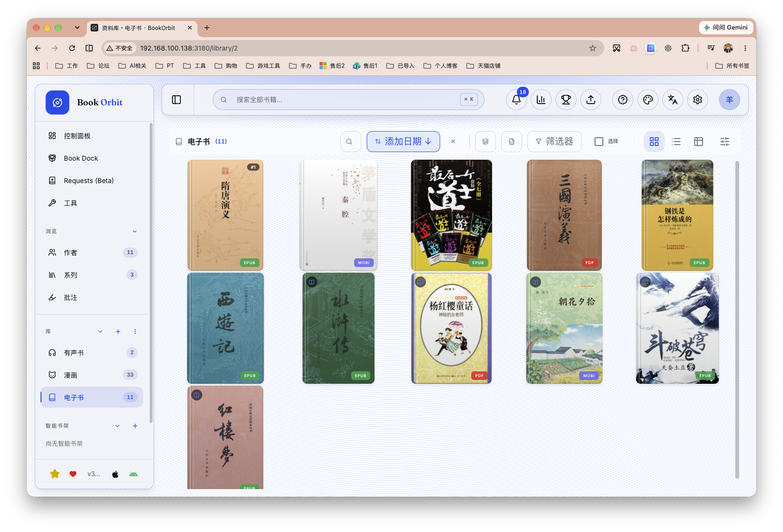Open the 添加日期 sort dropdown
The height and width of the screenshot is (532, 783).
click(x=403, y=142)
